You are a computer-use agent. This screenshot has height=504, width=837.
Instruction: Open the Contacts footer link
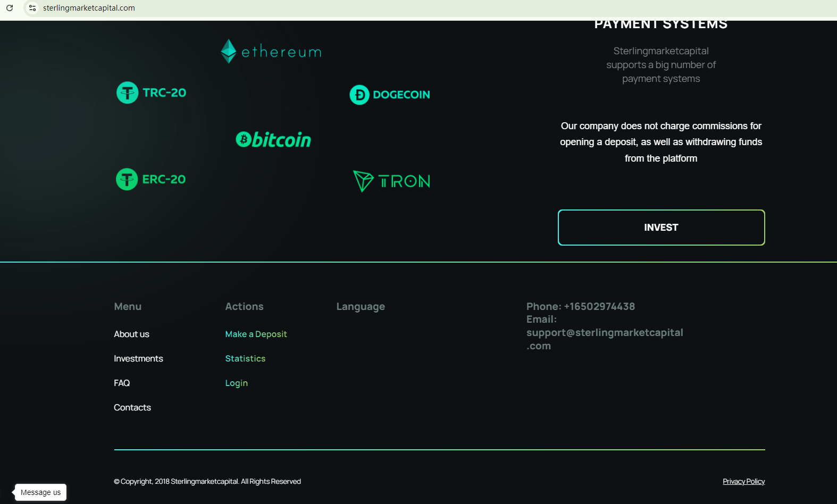click(132, 407)
